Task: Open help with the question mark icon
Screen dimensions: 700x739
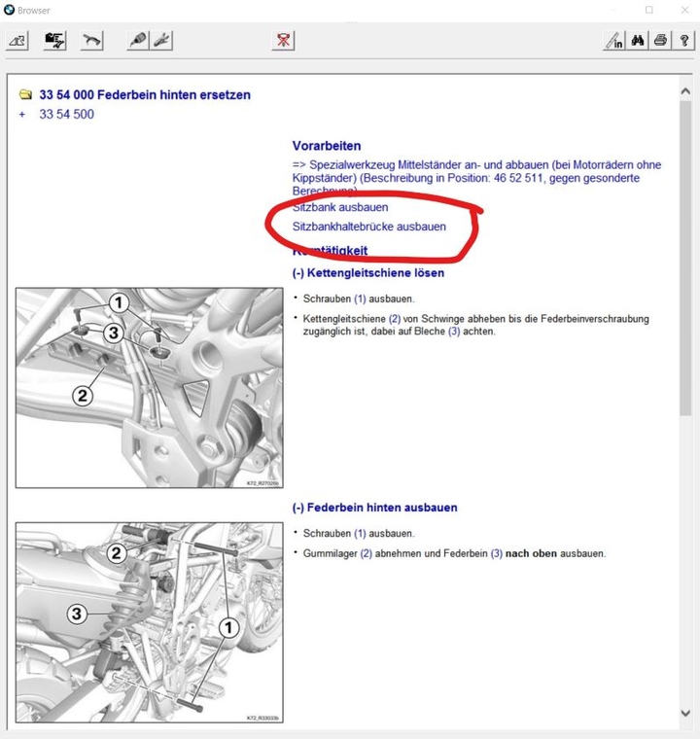Action: point(684,41)
